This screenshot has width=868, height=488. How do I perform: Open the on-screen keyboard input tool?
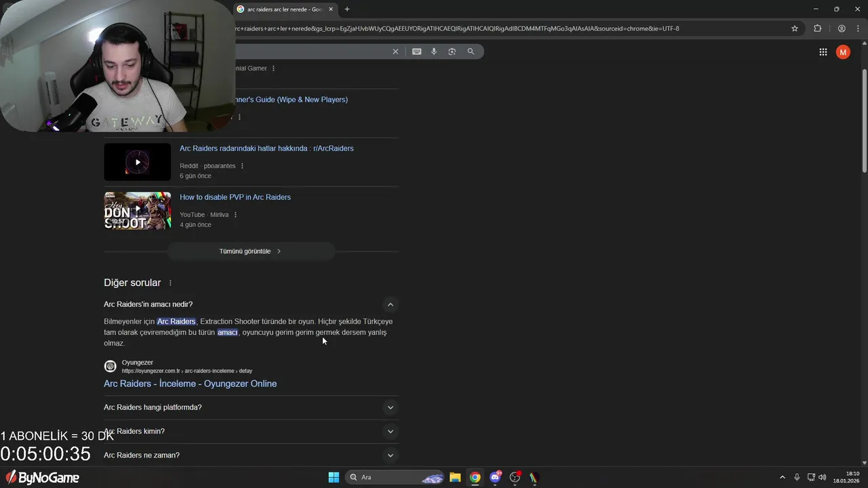point(416,52)
